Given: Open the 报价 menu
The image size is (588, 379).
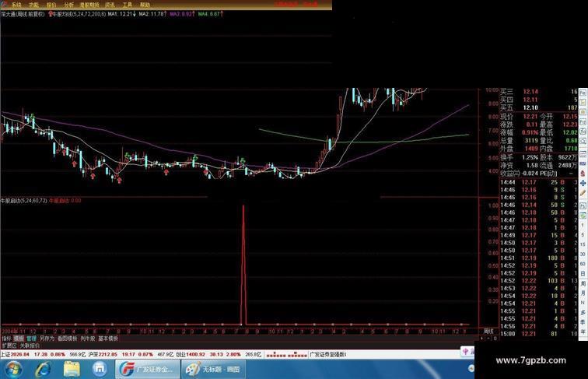Looking at the screenshot, I should coord(51,5).
